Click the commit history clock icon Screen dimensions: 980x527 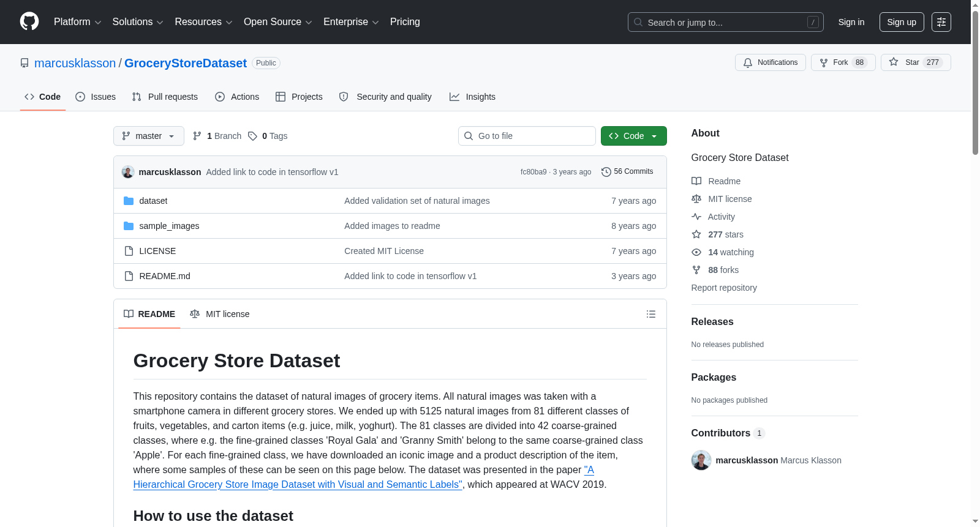(x=606, y=172)
